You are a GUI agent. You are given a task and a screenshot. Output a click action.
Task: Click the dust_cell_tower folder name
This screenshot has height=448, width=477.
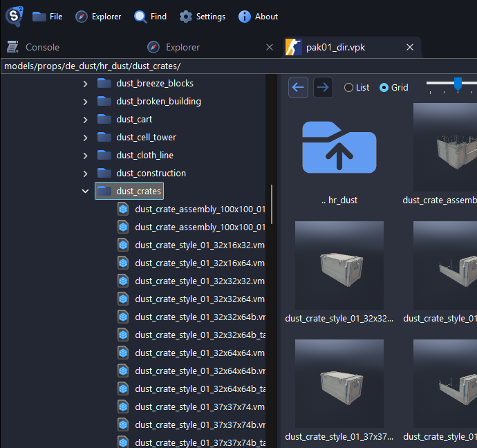(x=146, y=138)
